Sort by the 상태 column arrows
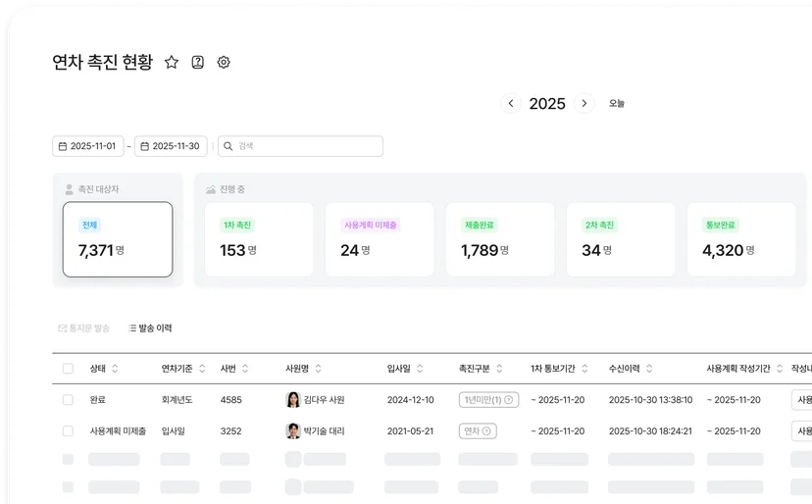This screenshot has height=504, width=812. (x=115, y=369)
